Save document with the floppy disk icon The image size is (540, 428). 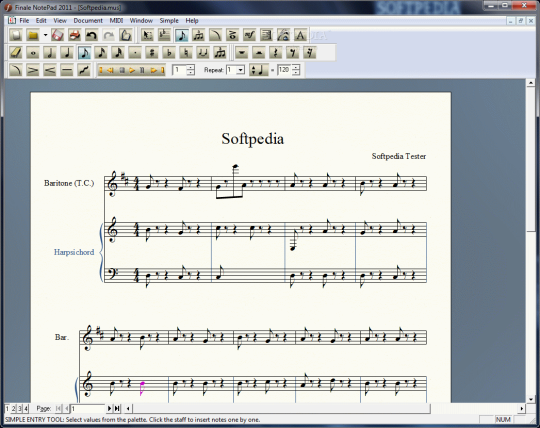point(58,35)
